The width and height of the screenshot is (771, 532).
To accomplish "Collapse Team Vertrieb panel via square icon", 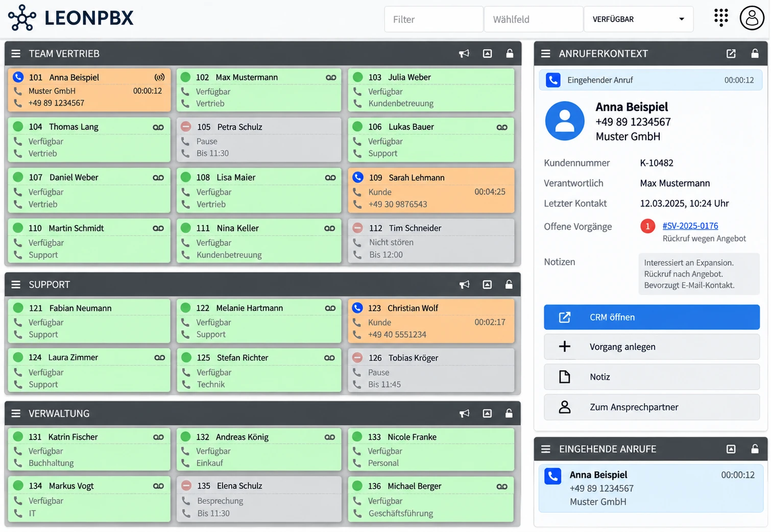I will tap(487, 54).
